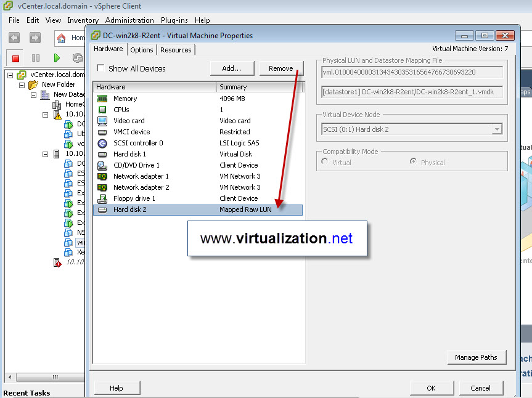Image resolution: width=532 pixels, height=398 pixels.
Task: Click the Restricted summary for VMCI device
Action: click(x=235, y=132)
